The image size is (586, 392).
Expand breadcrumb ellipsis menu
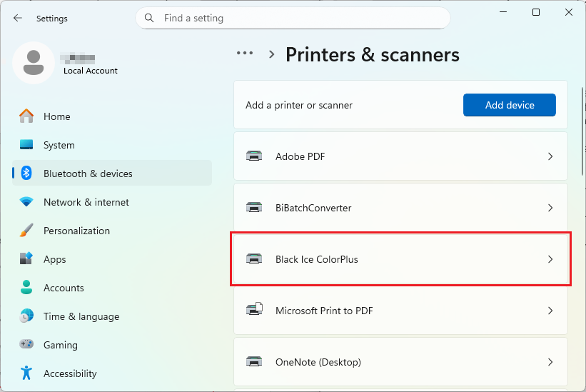245,54
